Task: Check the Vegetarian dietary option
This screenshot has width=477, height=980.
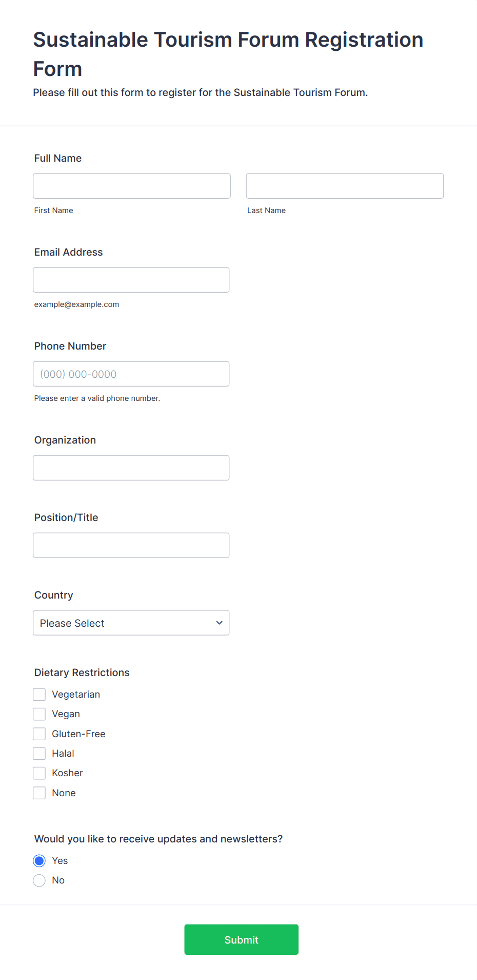Action: click(39, 695)
